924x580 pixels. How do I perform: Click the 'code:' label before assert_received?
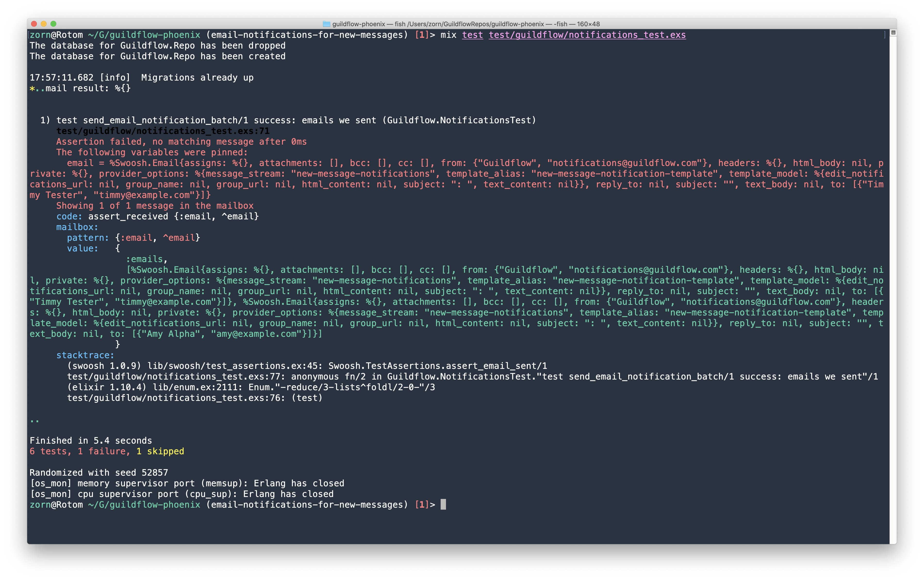[69, 216]
